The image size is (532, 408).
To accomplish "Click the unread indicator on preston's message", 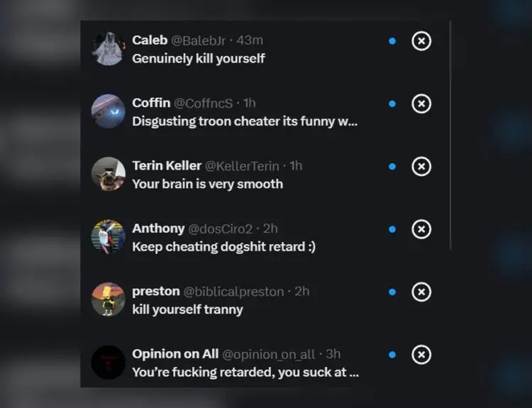I will point(392,292).
